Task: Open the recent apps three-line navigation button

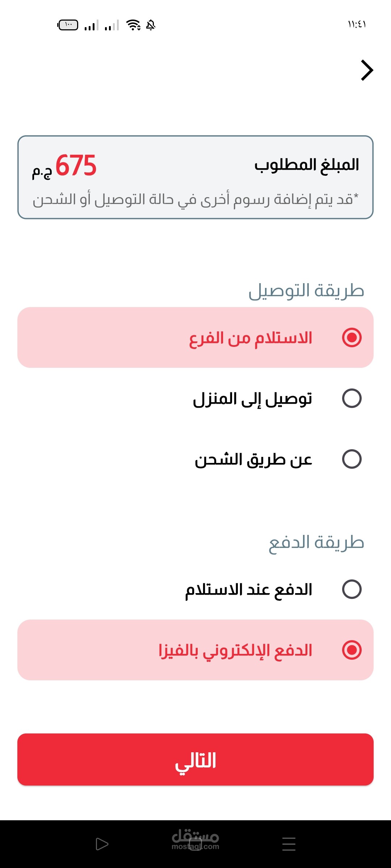Action: pos(289,844)
